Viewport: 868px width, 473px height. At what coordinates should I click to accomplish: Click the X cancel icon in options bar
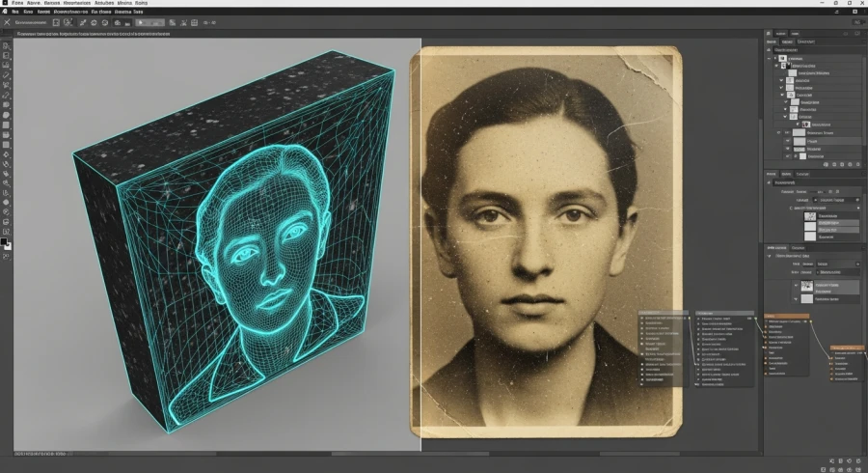click(x=7, y=22)
